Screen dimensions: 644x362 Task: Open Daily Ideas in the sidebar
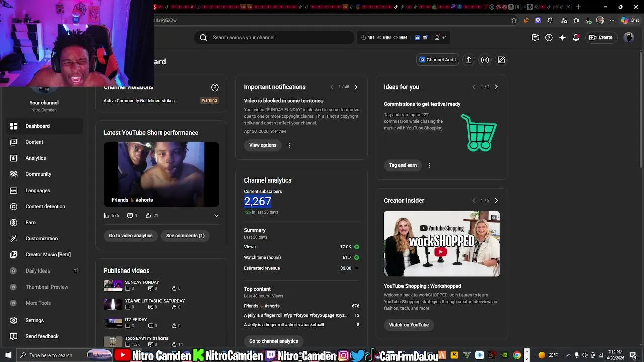(44, 271)
